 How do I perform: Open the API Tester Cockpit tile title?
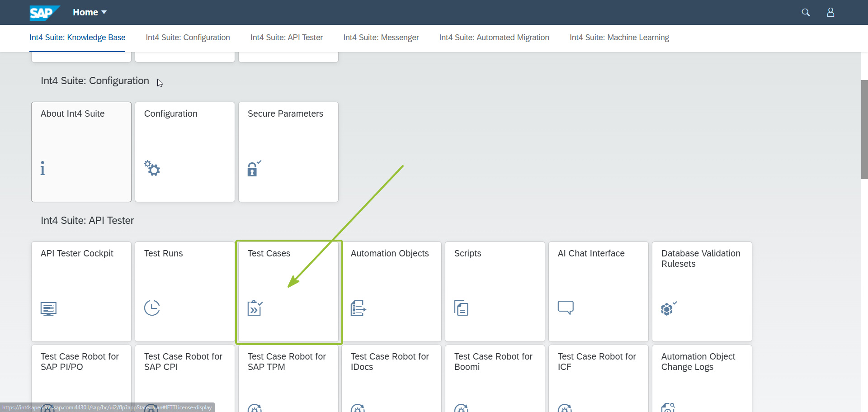(x=77, y=253)
